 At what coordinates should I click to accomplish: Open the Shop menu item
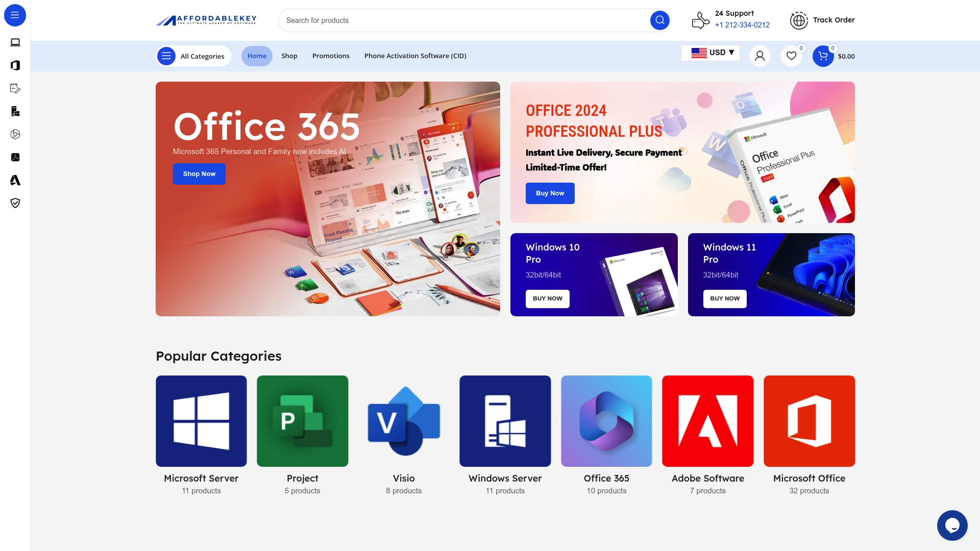point(289,56)
